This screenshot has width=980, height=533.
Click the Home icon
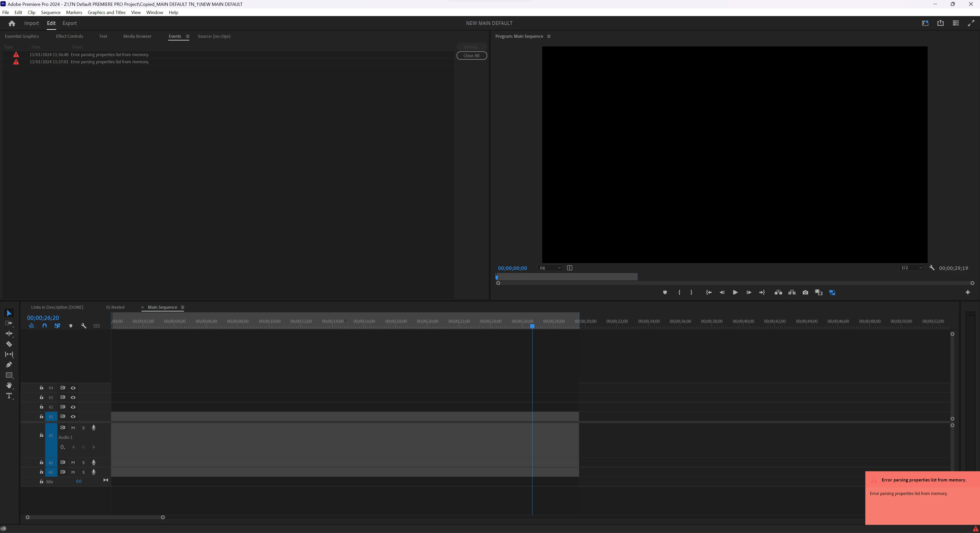tap(12, 23)
